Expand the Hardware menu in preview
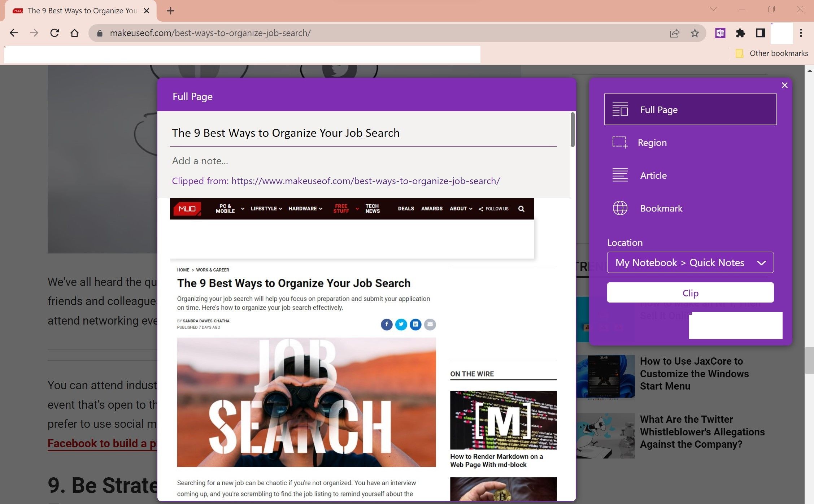The width and height of the screenshot is (814, 504). pos(305,209)
